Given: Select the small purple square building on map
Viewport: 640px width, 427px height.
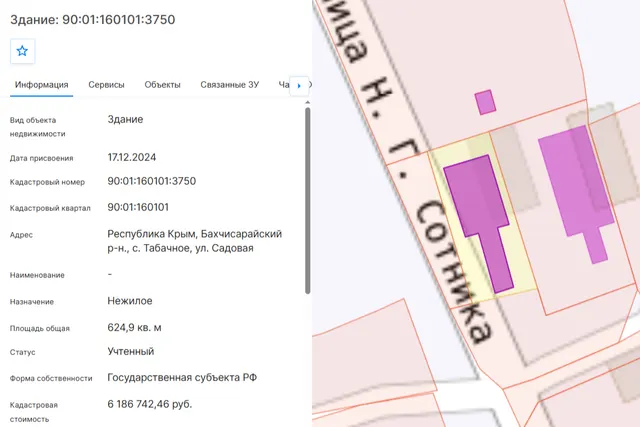Looking at the screenshot, I should 485,102.
